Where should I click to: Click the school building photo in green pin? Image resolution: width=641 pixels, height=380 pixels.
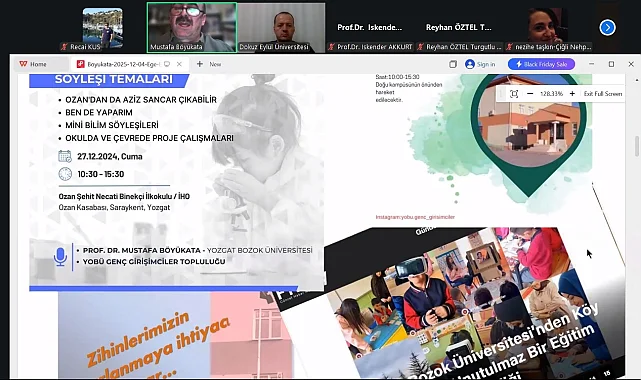(529, 121)
